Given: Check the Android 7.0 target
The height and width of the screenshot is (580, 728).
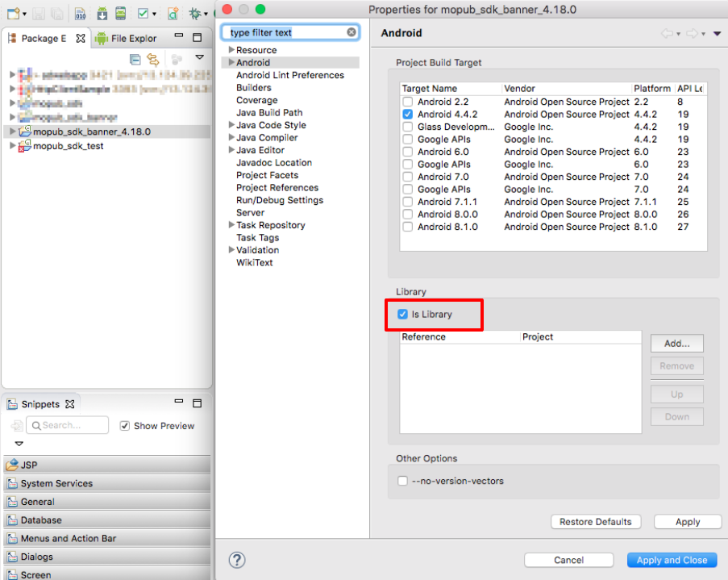Looking at the screenshot, I should 408,177.
